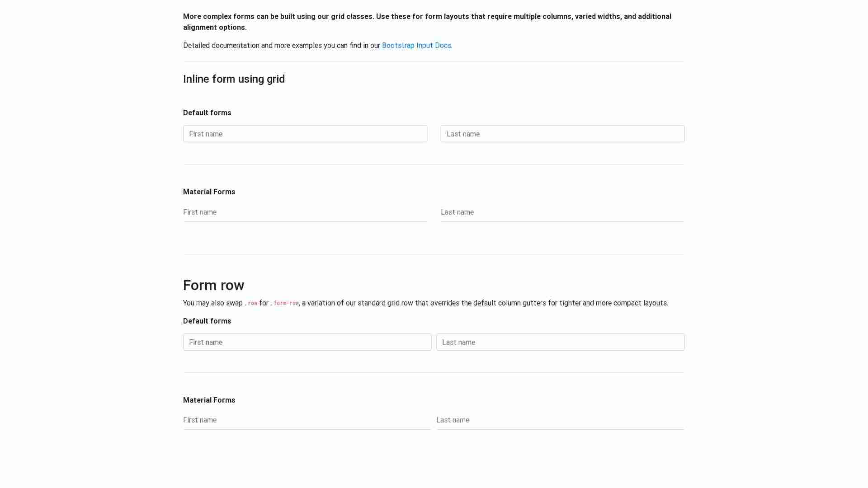
Task: Click the complex forms description paragraph
Action: [x=427, y=22]
